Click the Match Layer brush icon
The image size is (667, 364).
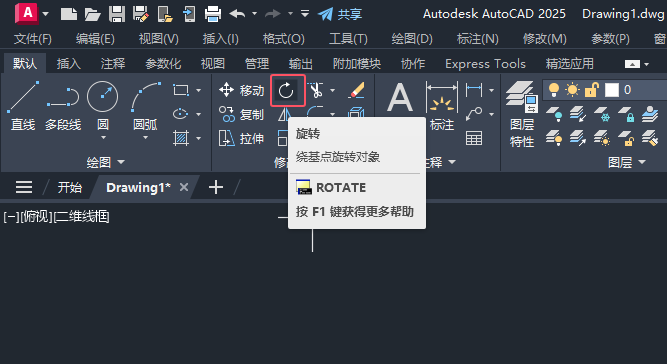(x=650, y=138)
